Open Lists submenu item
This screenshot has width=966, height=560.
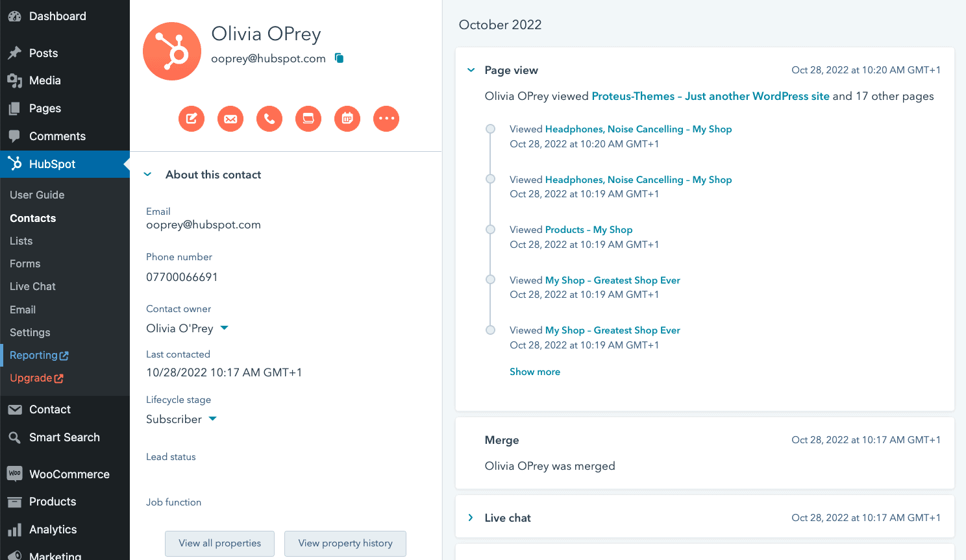tap(21, 241)
